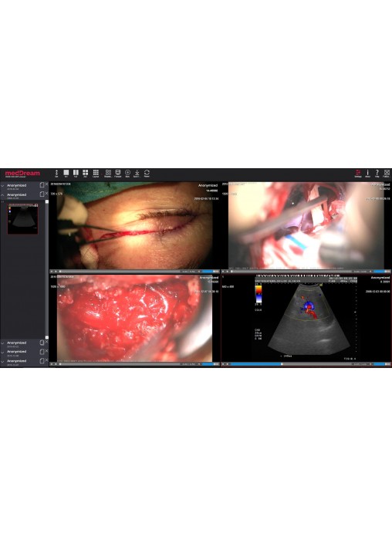Click the document icon of second Anonymized study
This screenshot has height=537, width=392.
pyautogui.click(x=42, y=194)
